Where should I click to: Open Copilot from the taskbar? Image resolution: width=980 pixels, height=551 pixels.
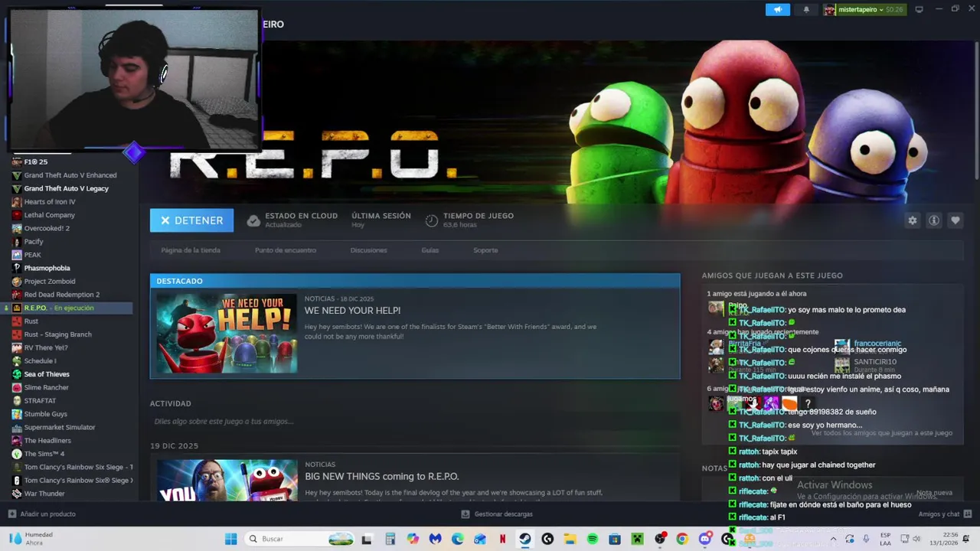point(413,539)
